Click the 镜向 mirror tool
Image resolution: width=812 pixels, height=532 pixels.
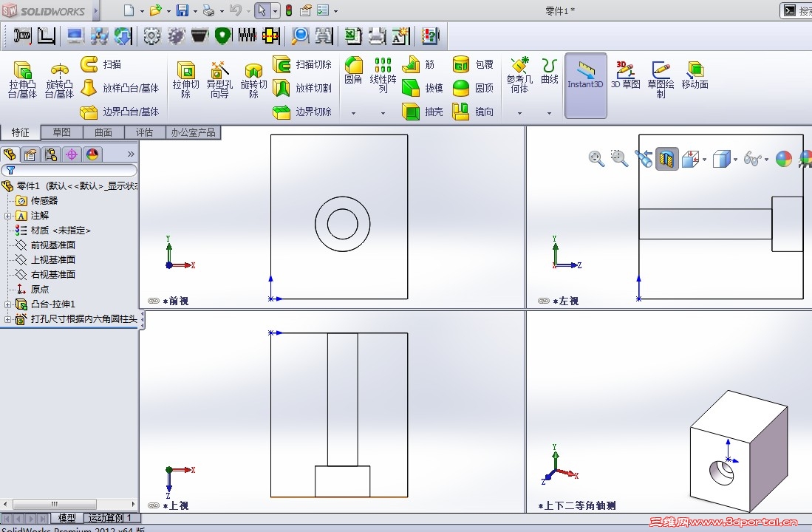click(473, 112)
